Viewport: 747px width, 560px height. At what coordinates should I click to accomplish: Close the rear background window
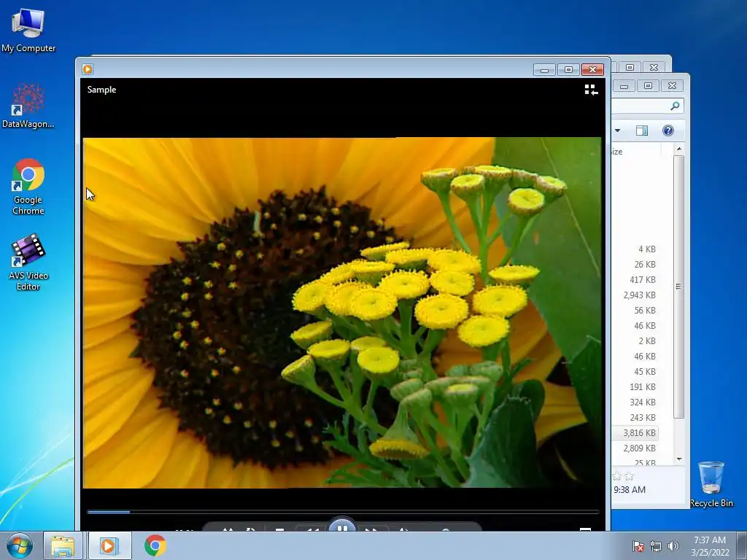[x=654, y=67]
